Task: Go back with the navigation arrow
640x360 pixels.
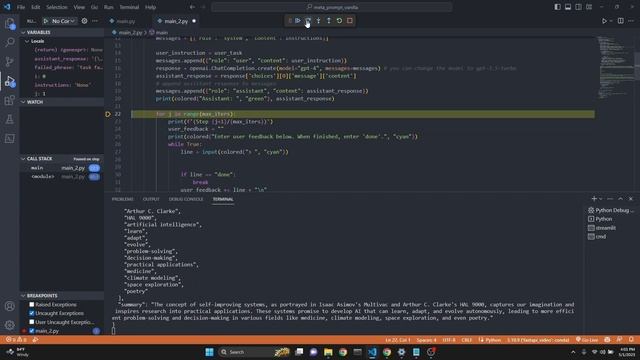Action: click(x=192, y=7)
